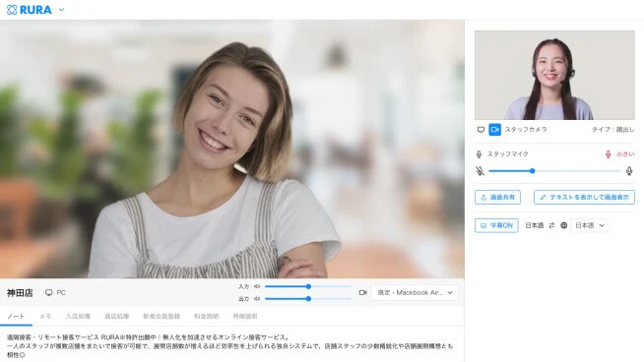Screen dimensions: 644x362
Task: Click the main customer video feed
Action: (232, 149)
